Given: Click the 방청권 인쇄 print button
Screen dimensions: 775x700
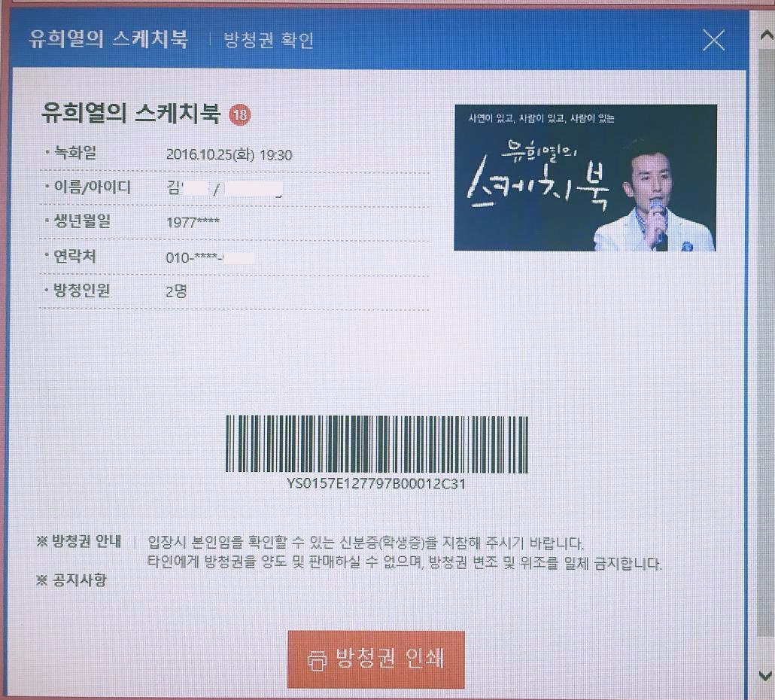Looking at the screenshot, I should click(x=376, y=659).
